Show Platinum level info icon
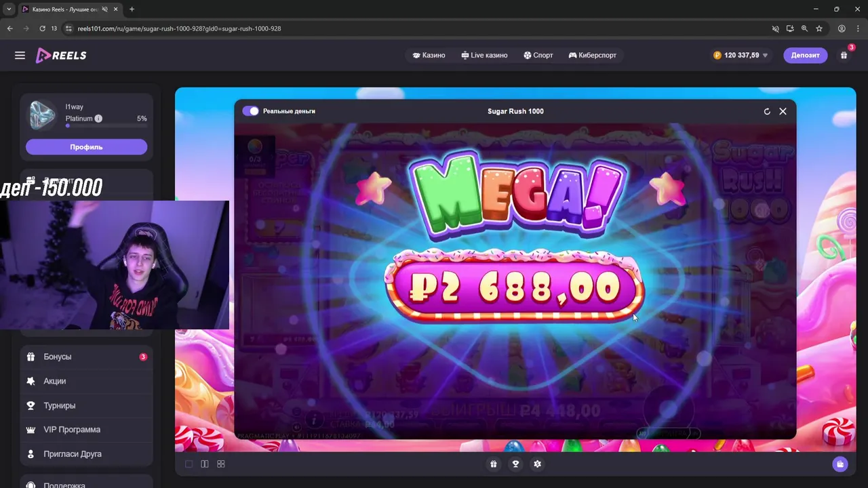This screenshot has width=868, height=488. point(98,119)
